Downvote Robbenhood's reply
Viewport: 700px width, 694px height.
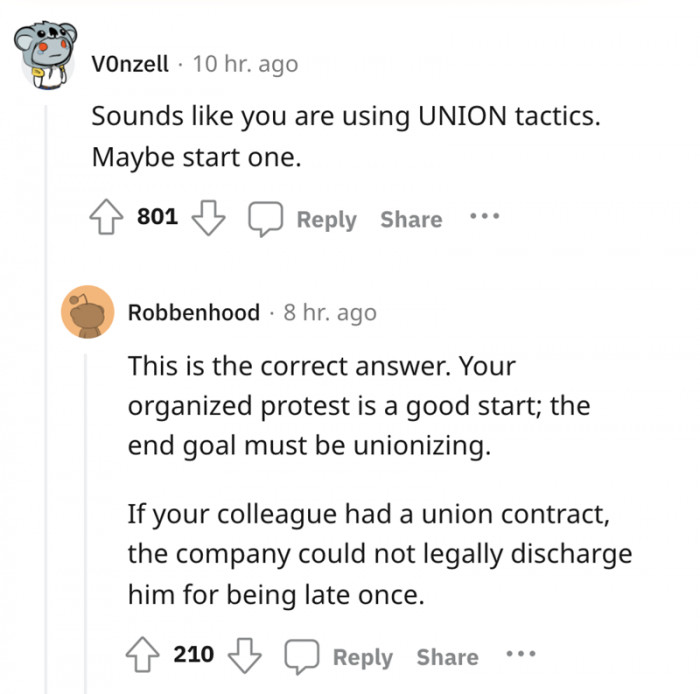tap(242, 656)
